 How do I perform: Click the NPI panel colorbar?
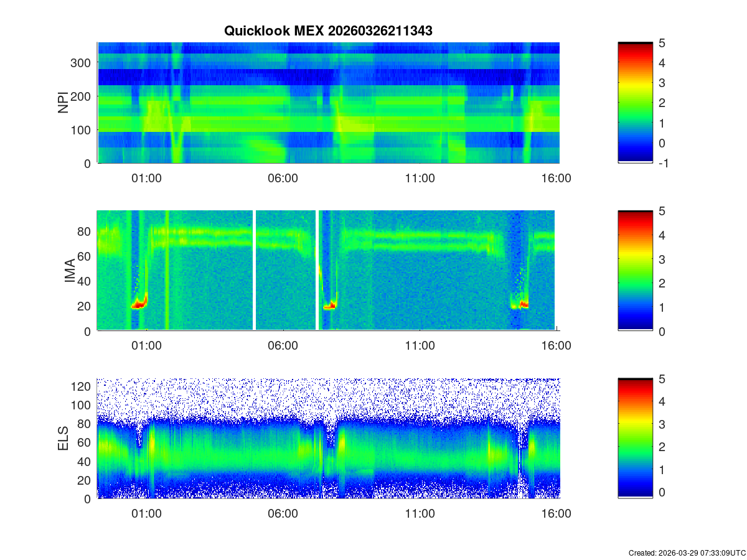click(635, 103)
